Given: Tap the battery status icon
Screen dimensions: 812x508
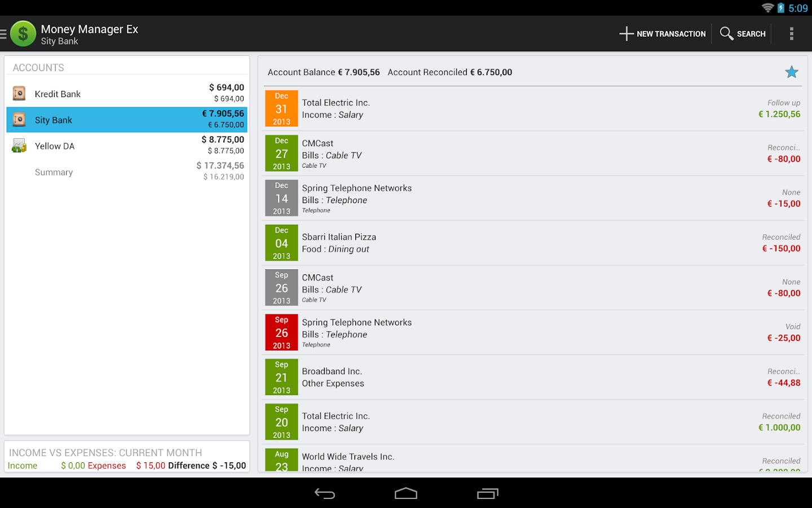Looking at the screenshot, I should (781, 8).
